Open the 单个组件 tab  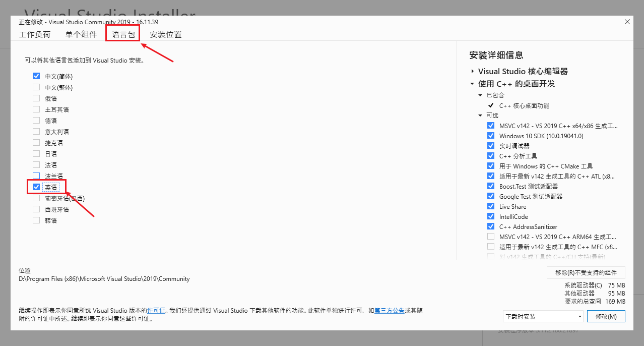coord(81,34)
